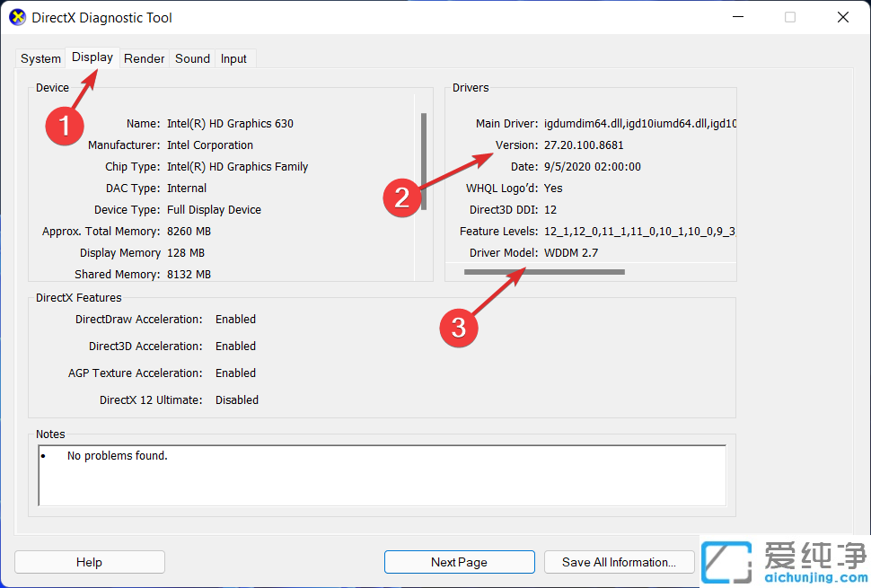Select the 'No problems found' text
The image size is (871, 588).
[117, 455]
